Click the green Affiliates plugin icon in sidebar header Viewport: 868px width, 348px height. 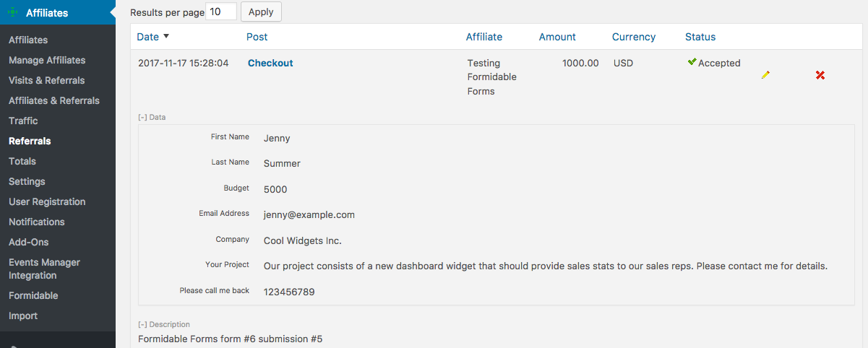coord(12,12)
